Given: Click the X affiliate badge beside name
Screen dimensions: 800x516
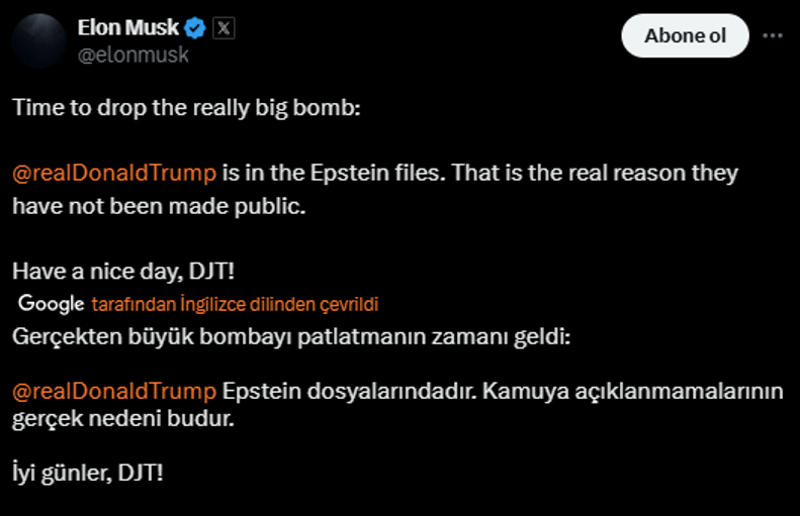Looking at the screenshot, I should (x=223, y=28).
